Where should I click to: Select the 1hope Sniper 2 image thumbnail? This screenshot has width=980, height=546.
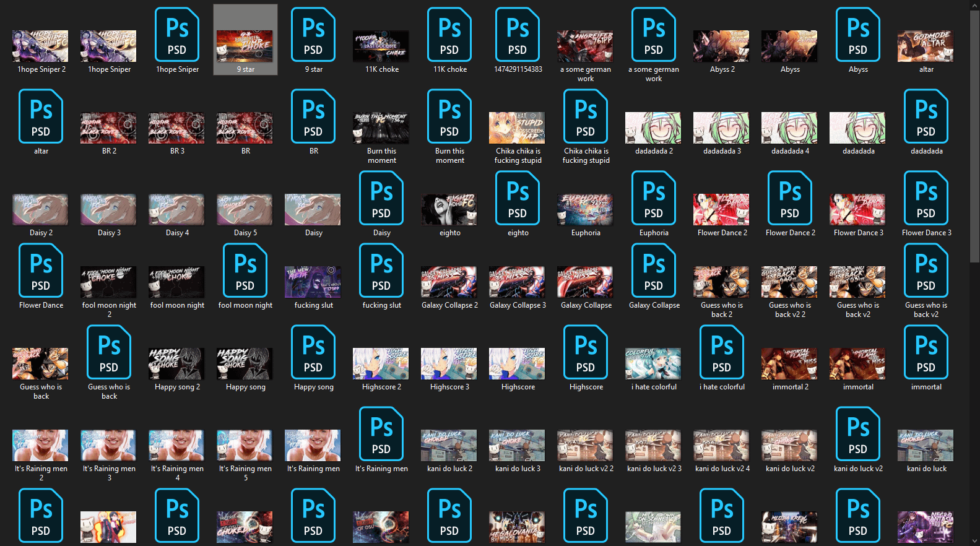[40, 46]
